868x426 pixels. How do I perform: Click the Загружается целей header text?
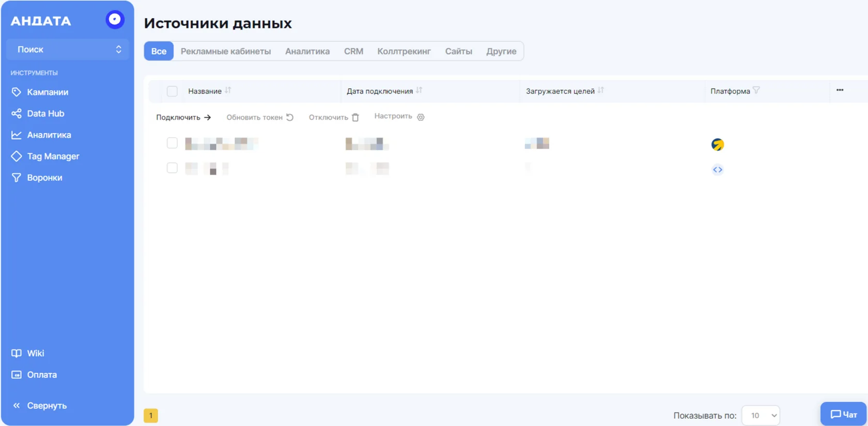tap(560, 91)
